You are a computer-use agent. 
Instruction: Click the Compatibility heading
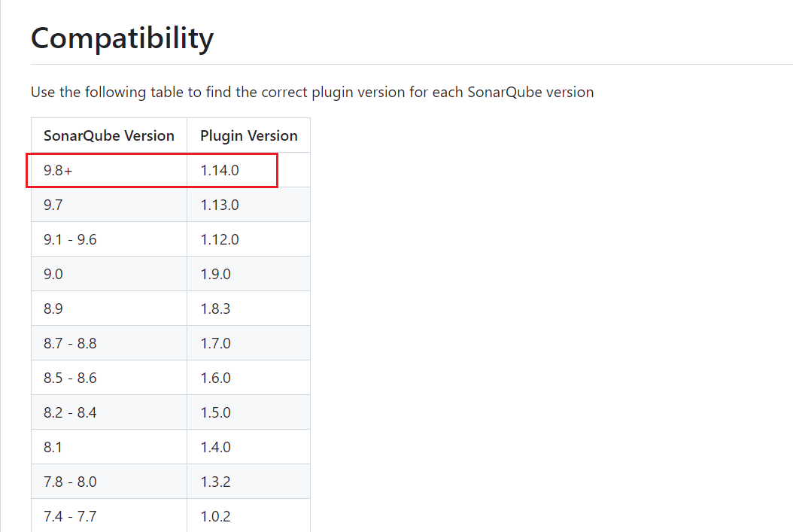(x=122, y=38)
